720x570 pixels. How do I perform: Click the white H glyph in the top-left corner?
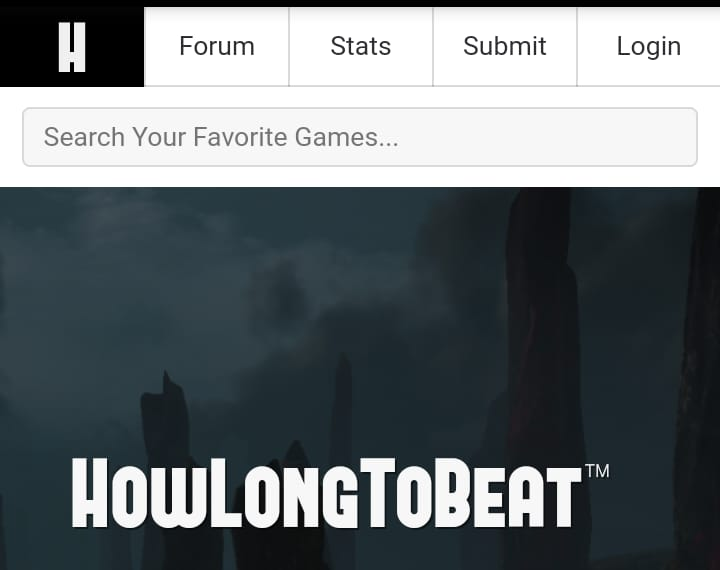point(72,47)
